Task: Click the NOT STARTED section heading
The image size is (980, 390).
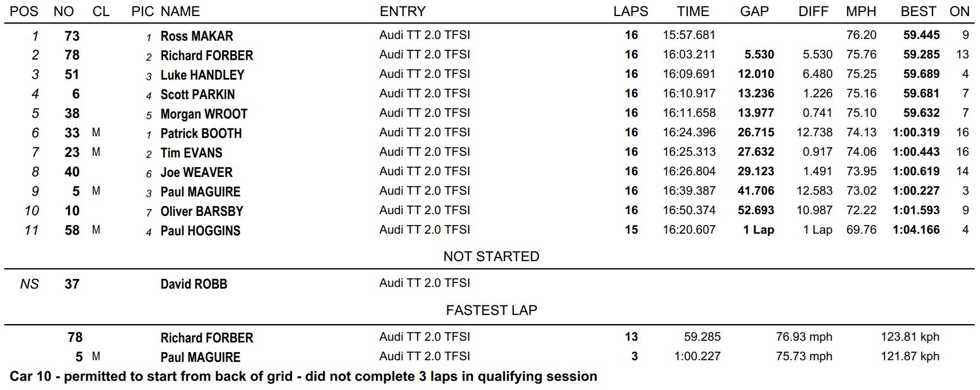Action: [x=491, y=257]
